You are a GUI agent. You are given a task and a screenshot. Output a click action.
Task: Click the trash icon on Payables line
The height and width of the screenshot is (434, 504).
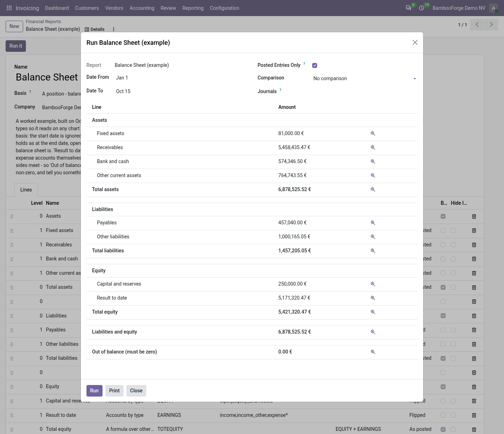[474, 330]
